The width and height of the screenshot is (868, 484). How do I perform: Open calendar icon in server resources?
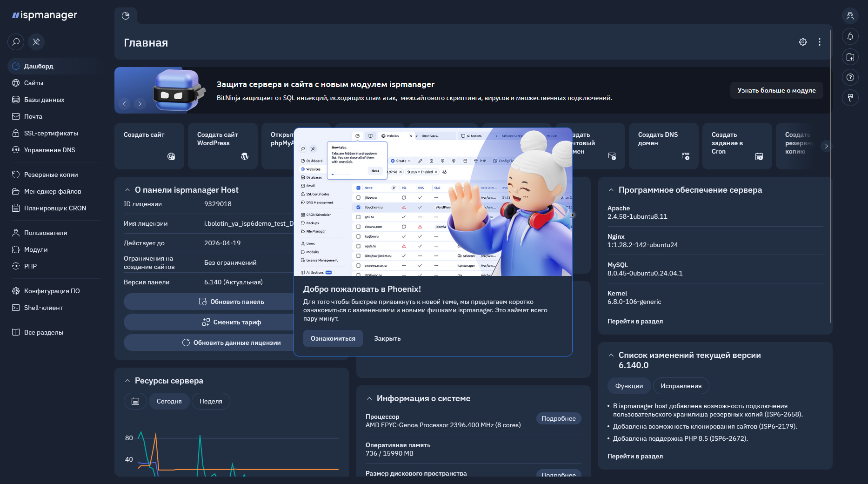pos(135,401)
